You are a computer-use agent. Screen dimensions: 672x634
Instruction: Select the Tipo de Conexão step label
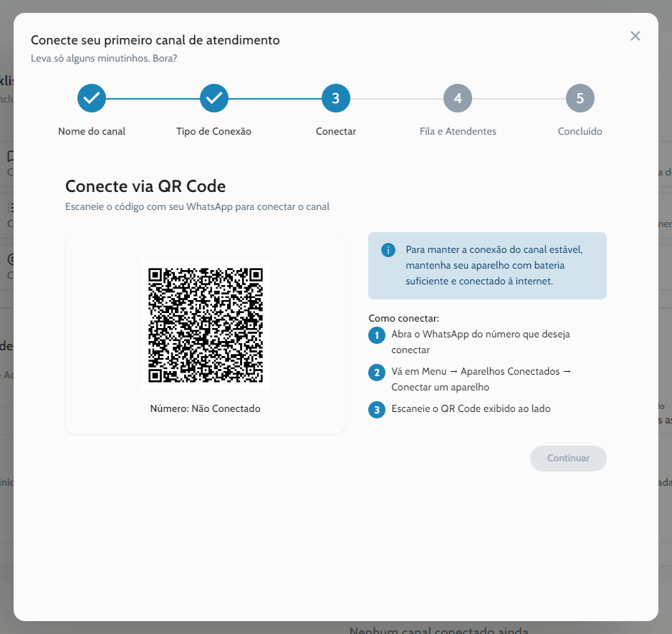click(x=213, y=131)
